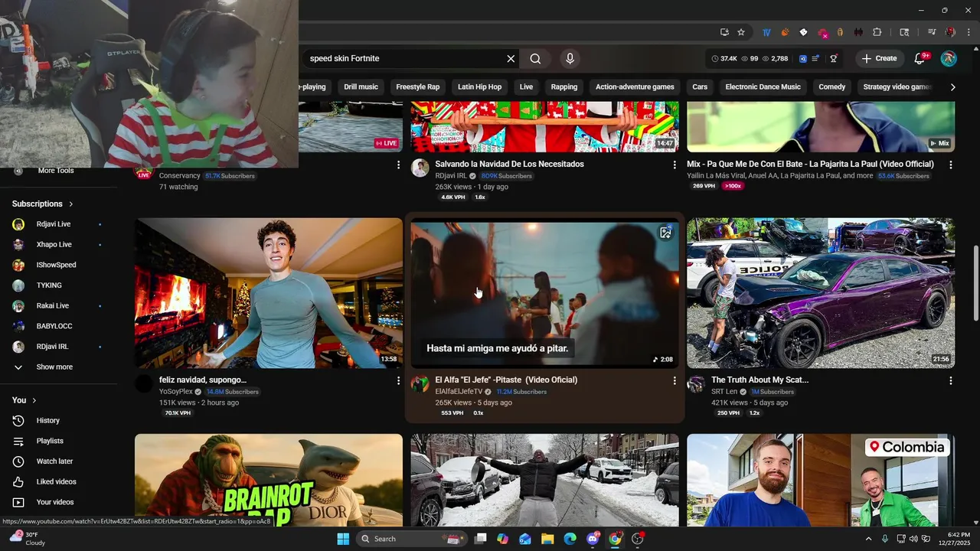
Task: Open Discord from taskbar
Action: click(x=593, y=539)
